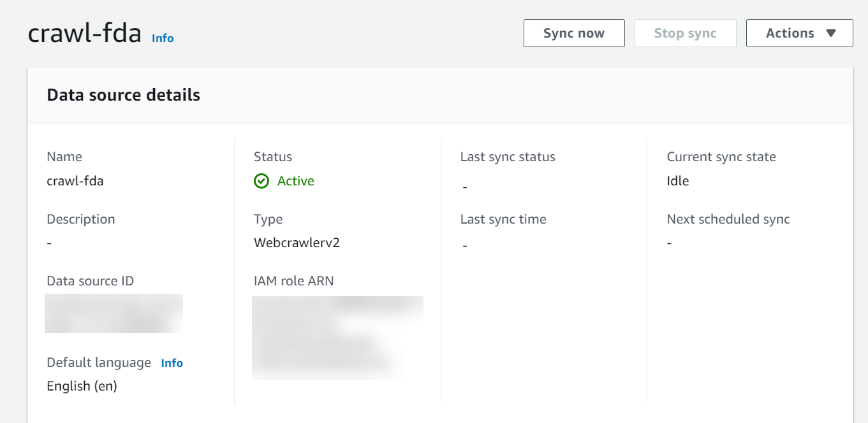The width and height of the screenshot is (868, 423).
Task: Click the Description field dash
Action: (x=49, y=242)
